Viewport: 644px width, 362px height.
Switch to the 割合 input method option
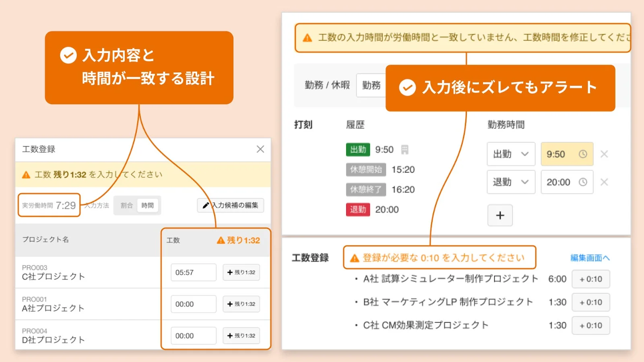tap(126, 205)
